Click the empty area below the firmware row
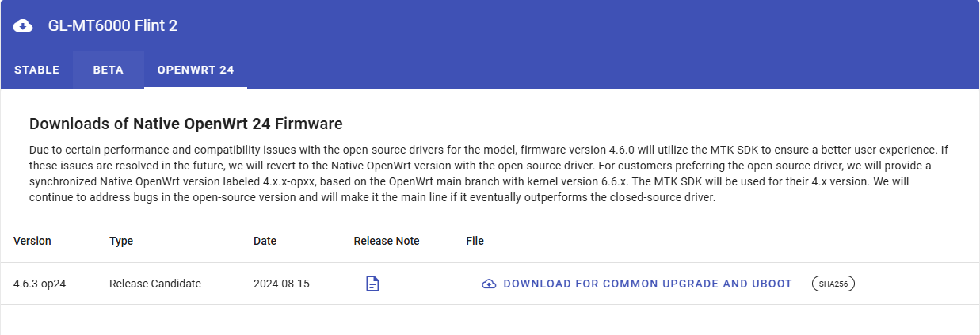980x335 pixels. click(x=489, y=320)
